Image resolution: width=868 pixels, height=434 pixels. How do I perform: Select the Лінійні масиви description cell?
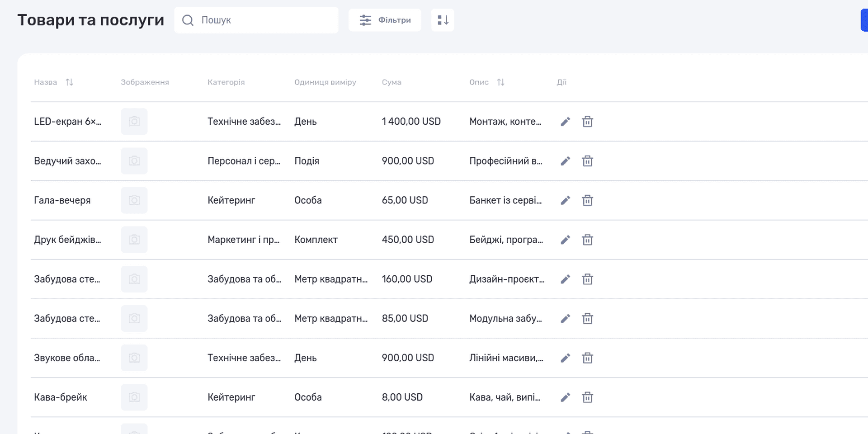[506, 358]
